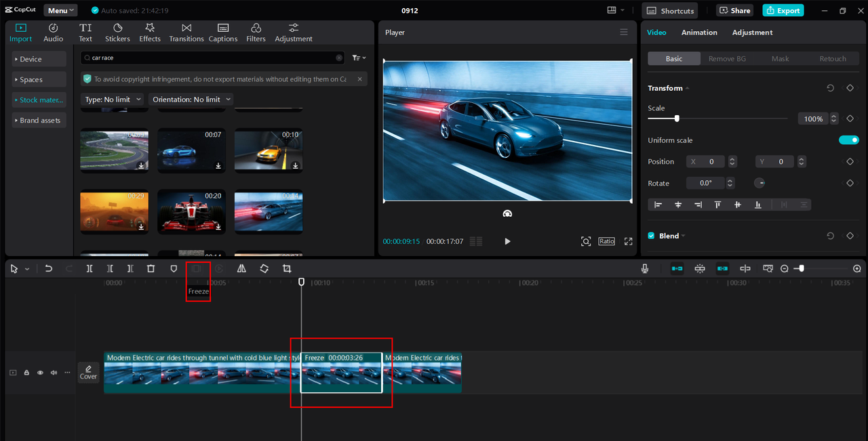
Task: Dismiss the copyright infringement notice
Action: pyautogui.click(x=359, y=79)
